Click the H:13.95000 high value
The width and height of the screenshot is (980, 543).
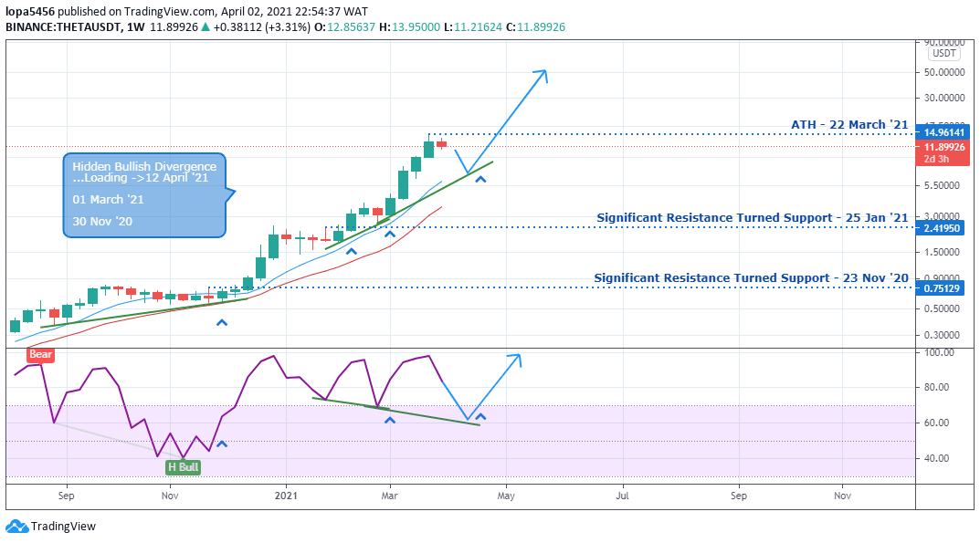409,26
